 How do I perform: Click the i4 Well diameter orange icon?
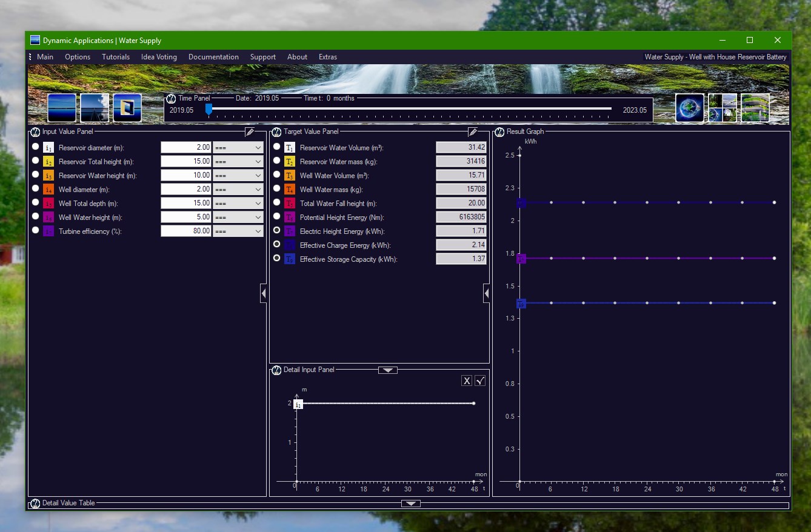coord(48,189)
